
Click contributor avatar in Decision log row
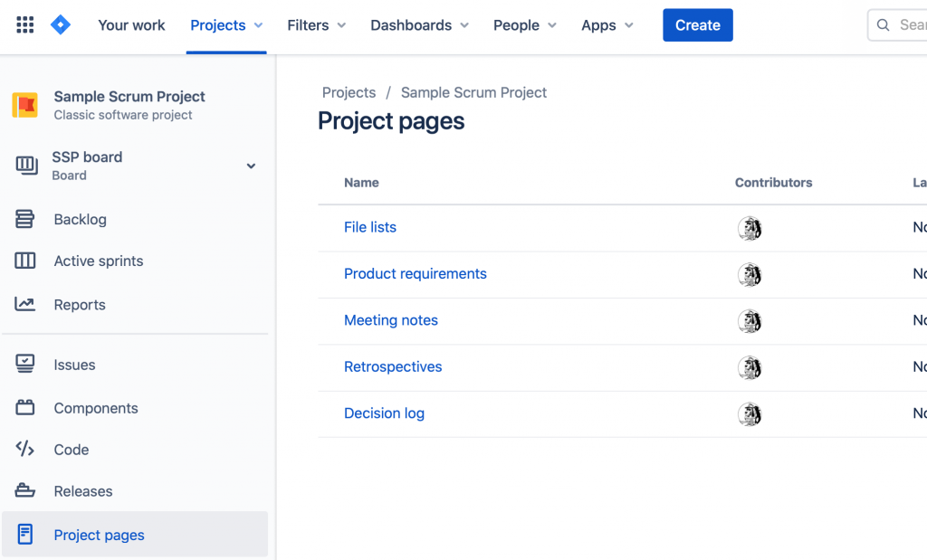pos(750,414)
